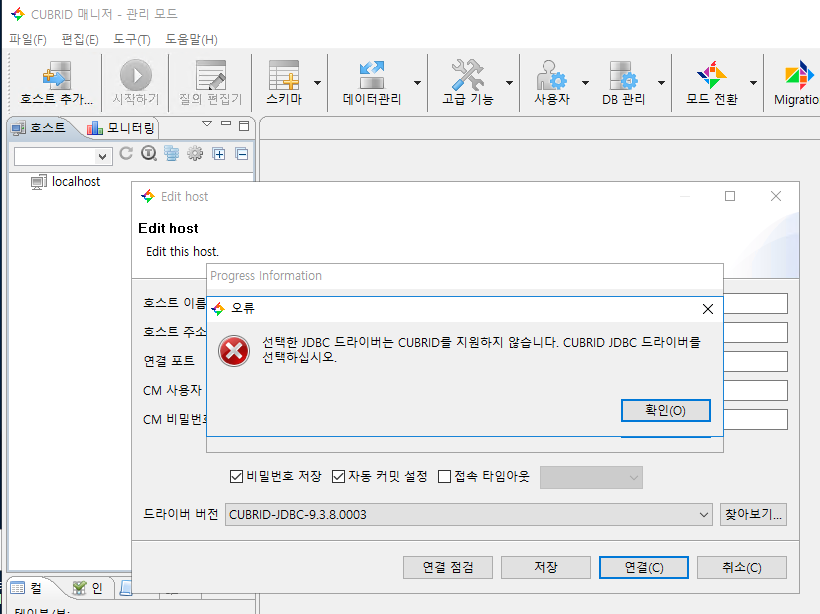Click the CM 사용자 input field

[756, 391]
